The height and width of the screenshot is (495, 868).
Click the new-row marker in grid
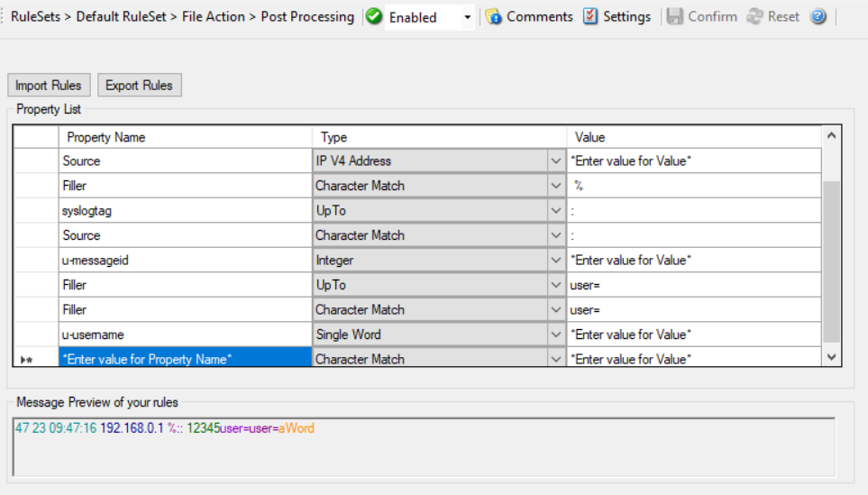click(27, 359)
